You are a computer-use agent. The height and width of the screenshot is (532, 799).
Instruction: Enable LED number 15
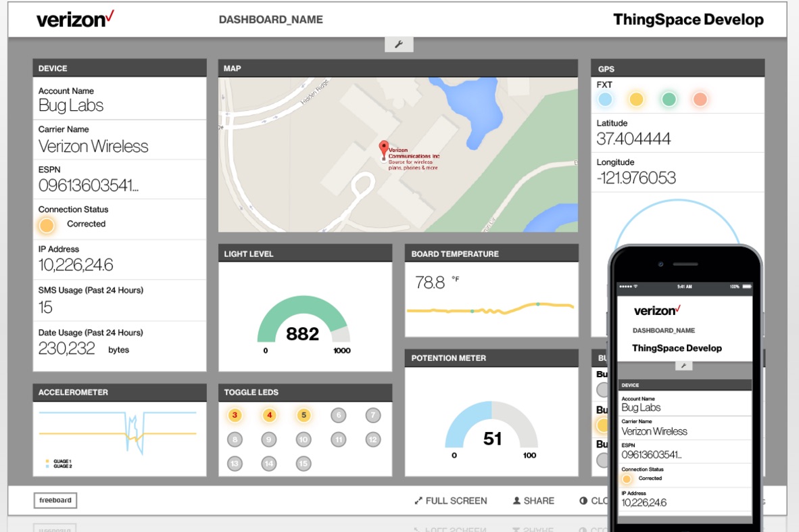pos(304,463)
